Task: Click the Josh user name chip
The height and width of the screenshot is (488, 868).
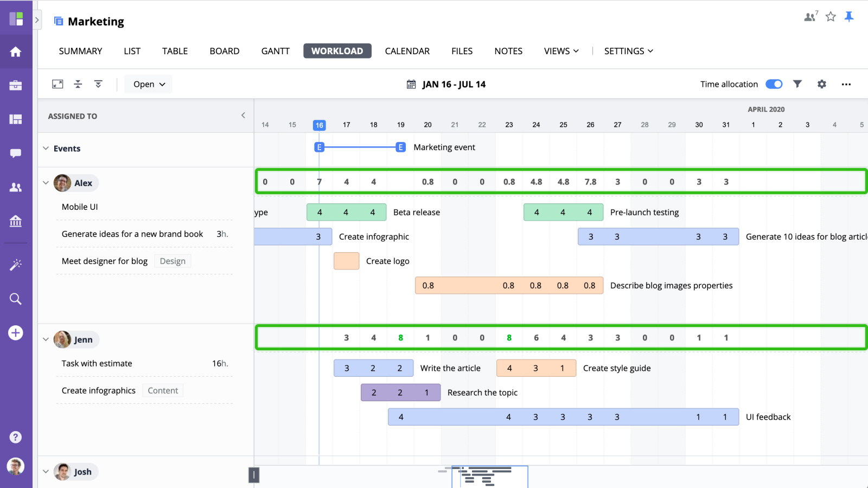Action: tap(75, 472)
